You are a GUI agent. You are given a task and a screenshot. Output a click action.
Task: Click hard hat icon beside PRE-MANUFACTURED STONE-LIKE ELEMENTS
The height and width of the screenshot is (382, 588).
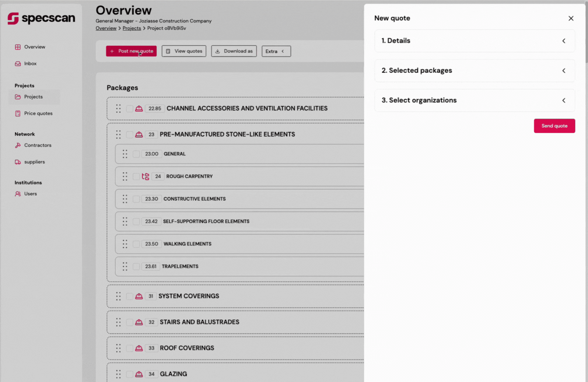(139, 135)
